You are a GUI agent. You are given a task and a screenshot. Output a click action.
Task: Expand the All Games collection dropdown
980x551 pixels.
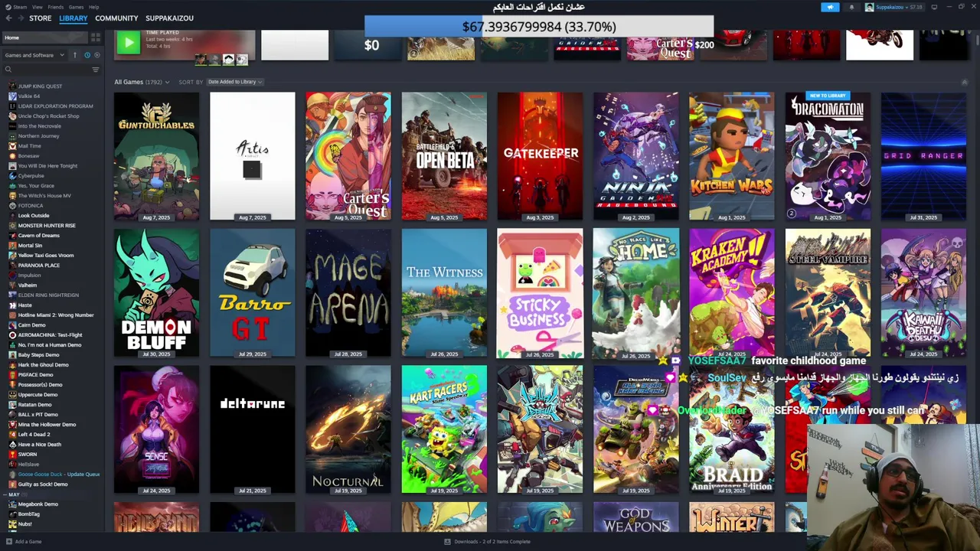[x=142, y=82]
